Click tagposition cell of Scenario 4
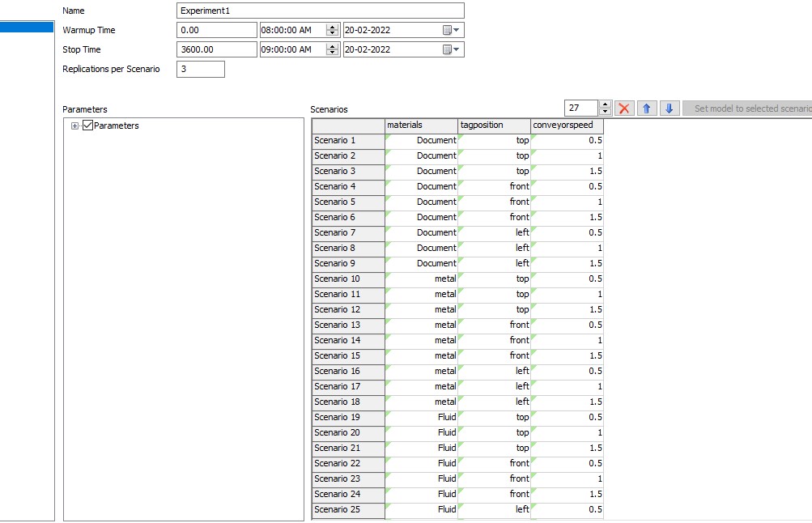This screenshot has width=812, height=523. point(494,186)
